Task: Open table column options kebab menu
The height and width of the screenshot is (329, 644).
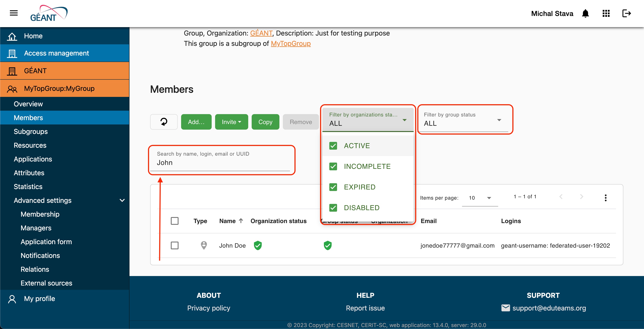Action: 605,198
